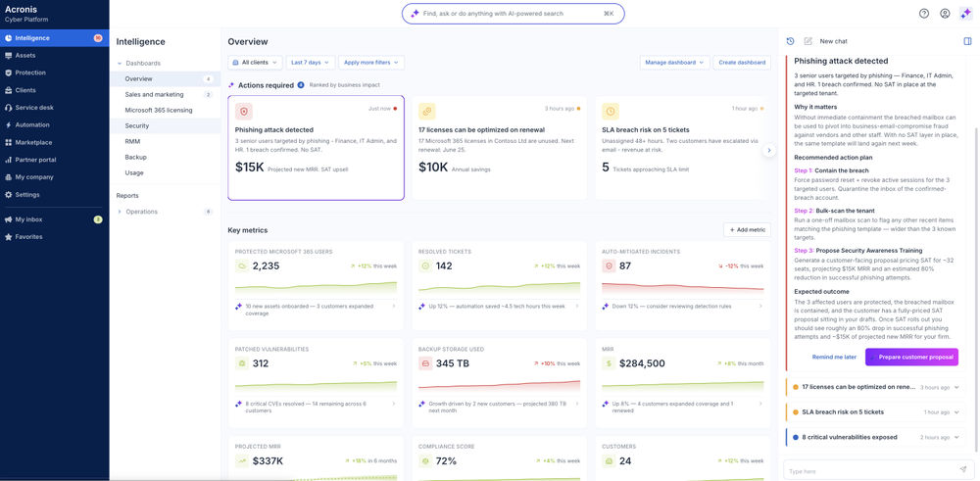The height and width of the screenshot is (481, 980).
Task: Open the All clients filter dropdown
Action: coord(255,63)
